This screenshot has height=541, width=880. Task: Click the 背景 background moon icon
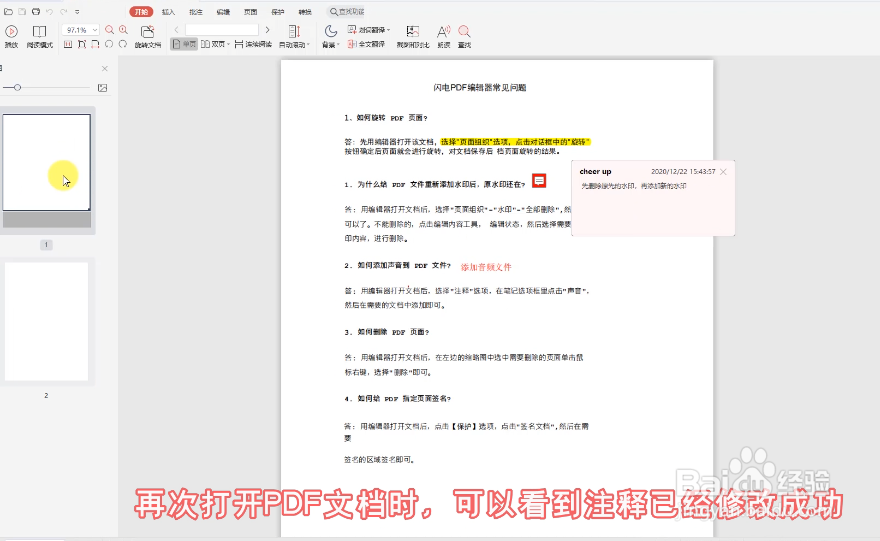tap(331, 31)
